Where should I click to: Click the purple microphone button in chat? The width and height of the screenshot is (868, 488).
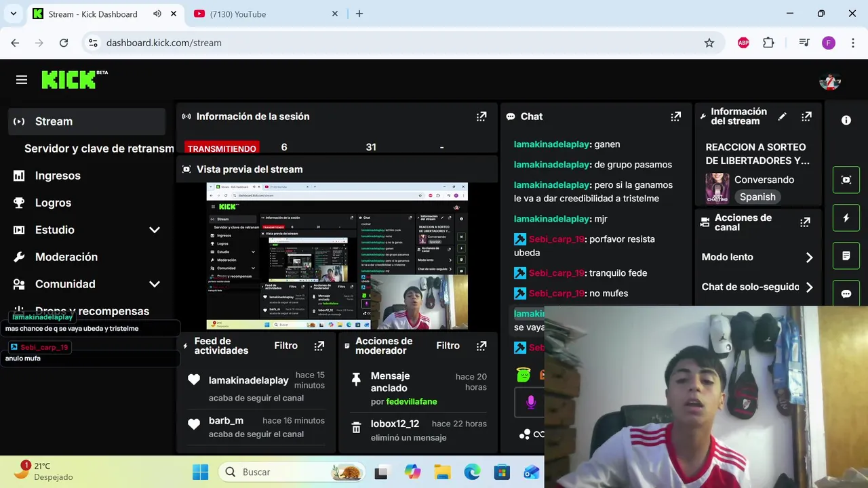tap(530, 402)
